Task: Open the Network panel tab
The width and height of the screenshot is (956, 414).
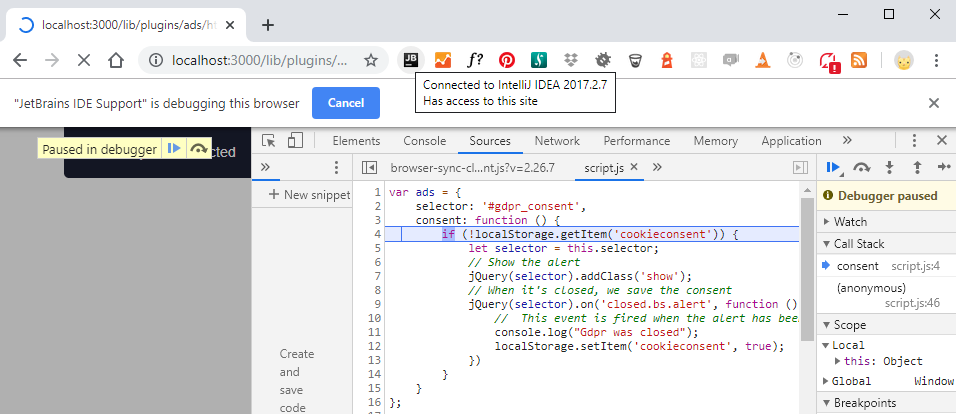Action: pos(557,141)
